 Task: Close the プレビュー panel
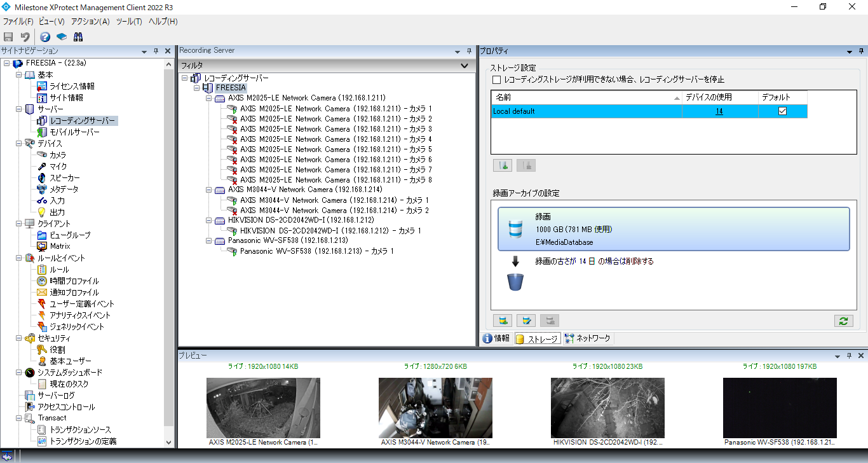(x=861, y=356)
